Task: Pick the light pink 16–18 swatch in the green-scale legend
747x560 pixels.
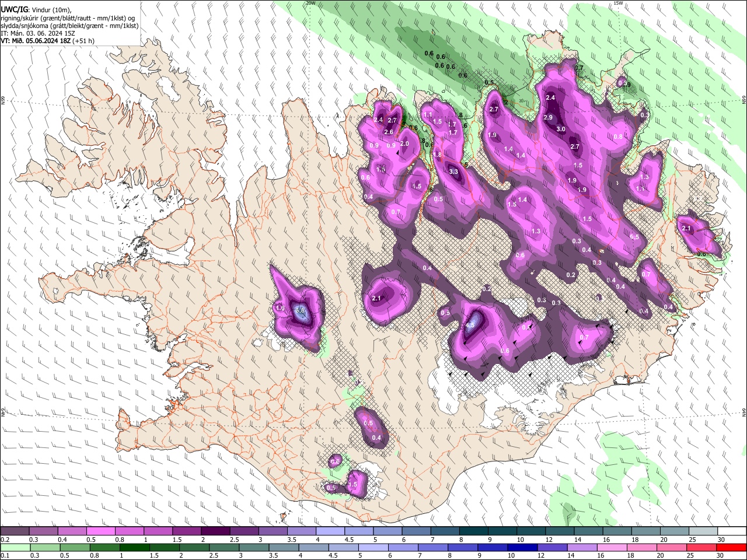Action: coord(612,548)
